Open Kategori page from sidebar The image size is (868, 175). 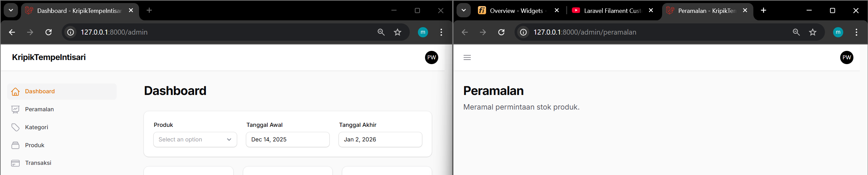(37, 127)
